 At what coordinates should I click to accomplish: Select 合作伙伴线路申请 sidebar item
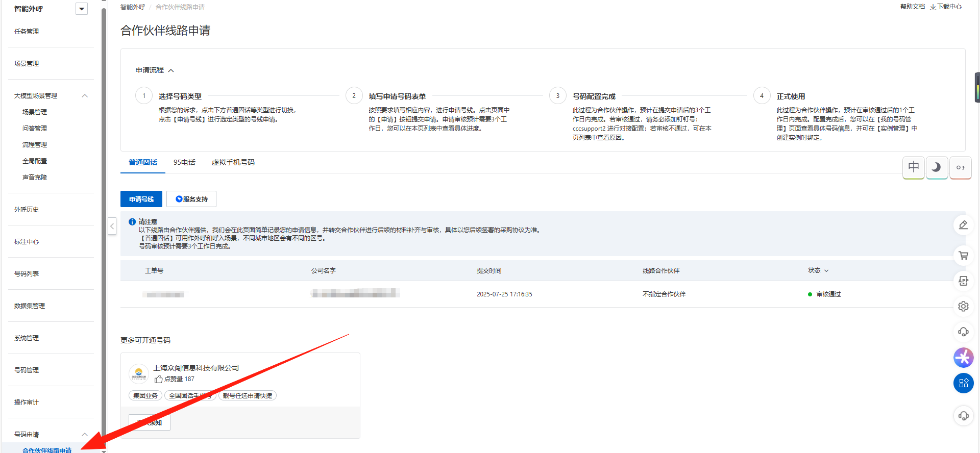pos(47,450)
